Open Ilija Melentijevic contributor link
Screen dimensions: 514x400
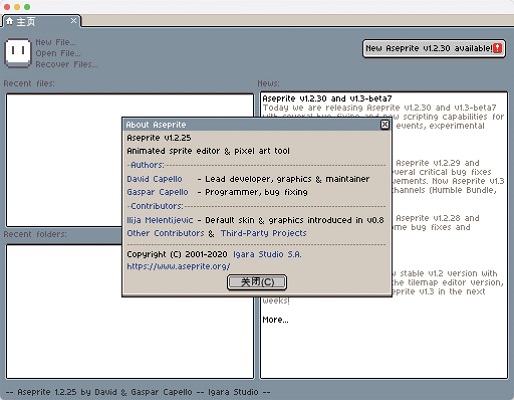[x=160, y=220]
